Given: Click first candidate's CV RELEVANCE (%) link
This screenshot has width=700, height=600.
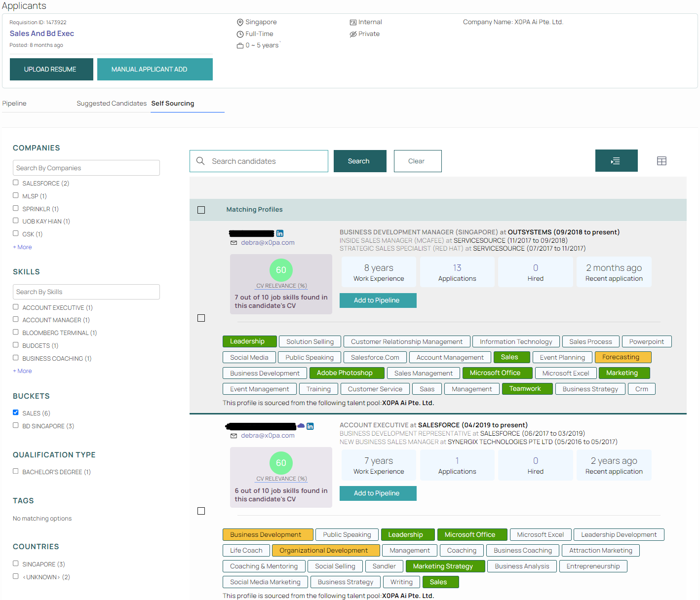Looking at the screenshot, I should click(x=281, y=286).
